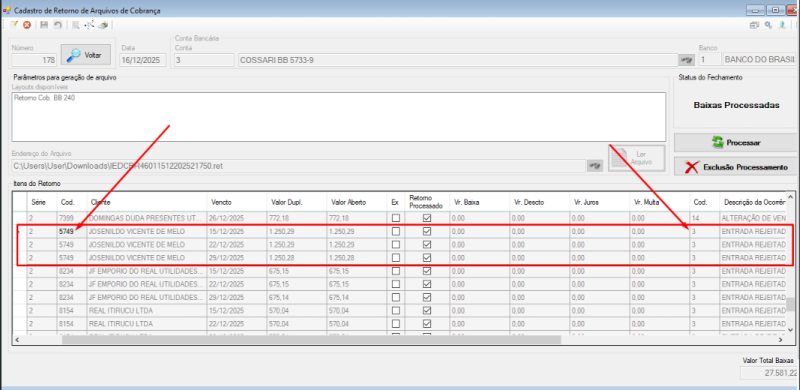Click the BANCO DO BRASIL bank name field

coord(760,60)
